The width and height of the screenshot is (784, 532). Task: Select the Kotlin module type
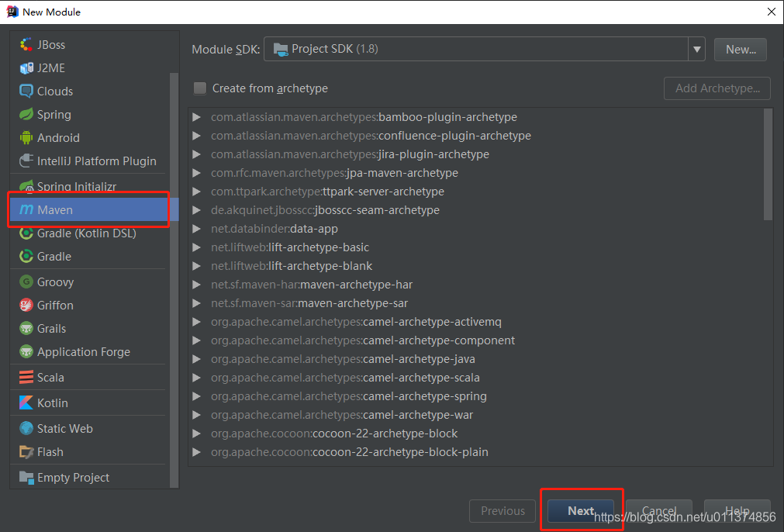pos(52,402)
